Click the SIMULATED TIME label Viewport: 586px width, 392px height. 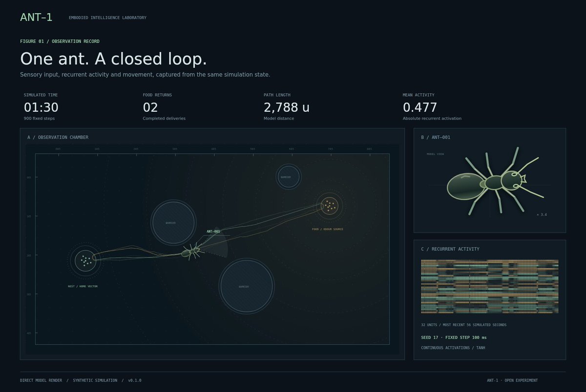point(41,95)
